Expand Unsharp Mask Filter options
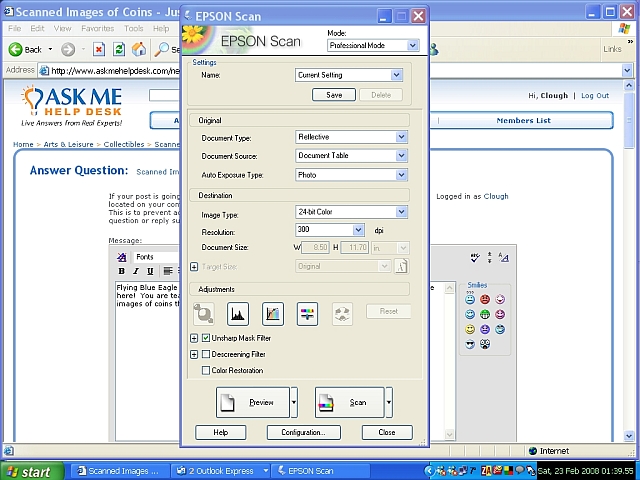The width and height of the screenshot is (640, 480). pyautogui.click(x=194, y=338)
